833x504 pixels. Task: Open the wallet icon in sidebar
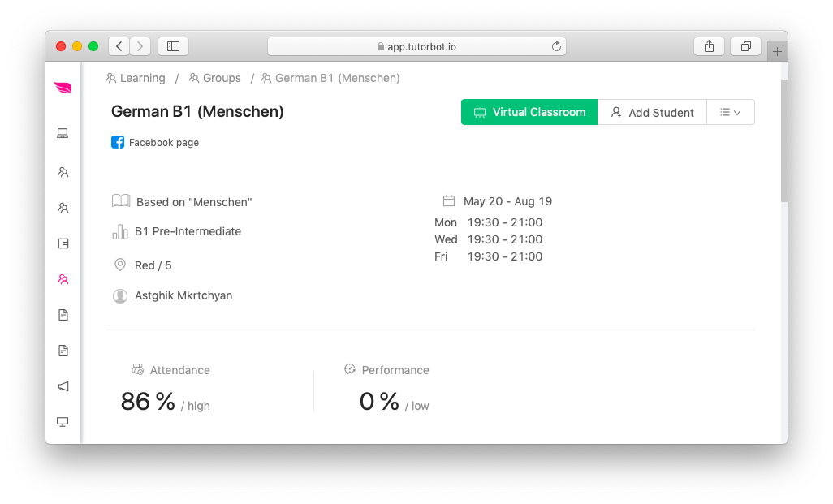click(x=63, y=243)
